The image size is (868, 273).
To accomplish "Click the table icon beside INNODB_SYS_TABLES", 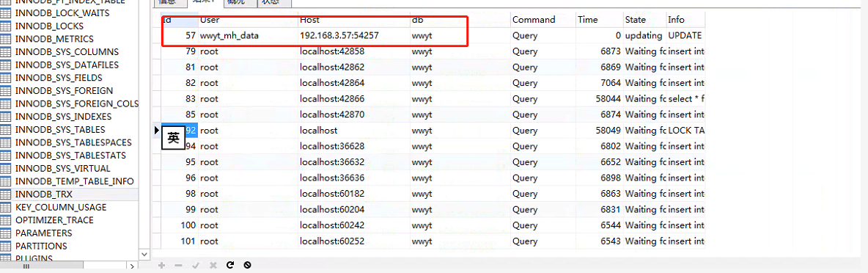I will click(x=6, y=130).
